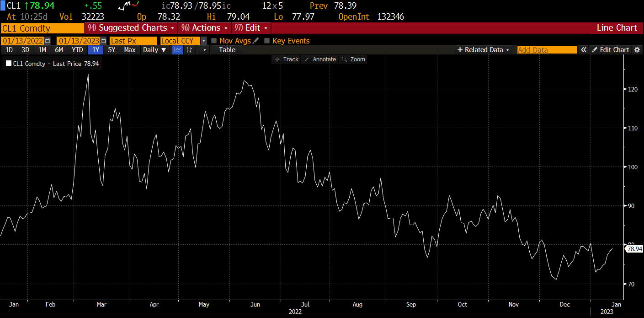This screenshot has height=318, width=644.
Task: Select the line chart style icon
Action: pyautogui.click(x=177, y=50)
